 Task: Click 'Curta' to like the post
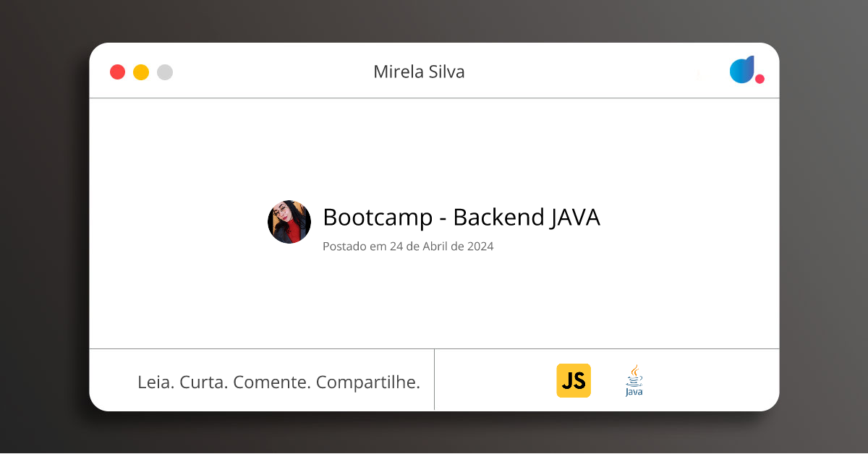coord(205,382)
